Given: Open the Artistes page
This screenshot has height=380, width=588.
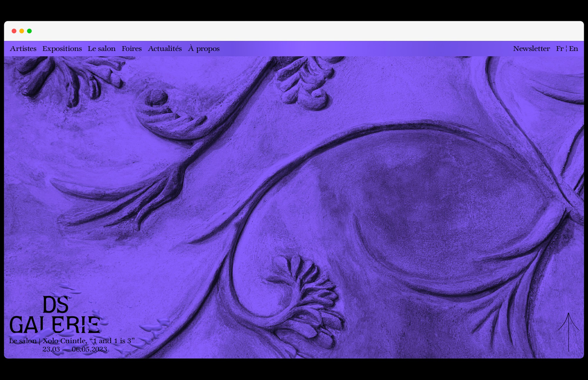Looking at the screenshot, I should tap(23, 49).
